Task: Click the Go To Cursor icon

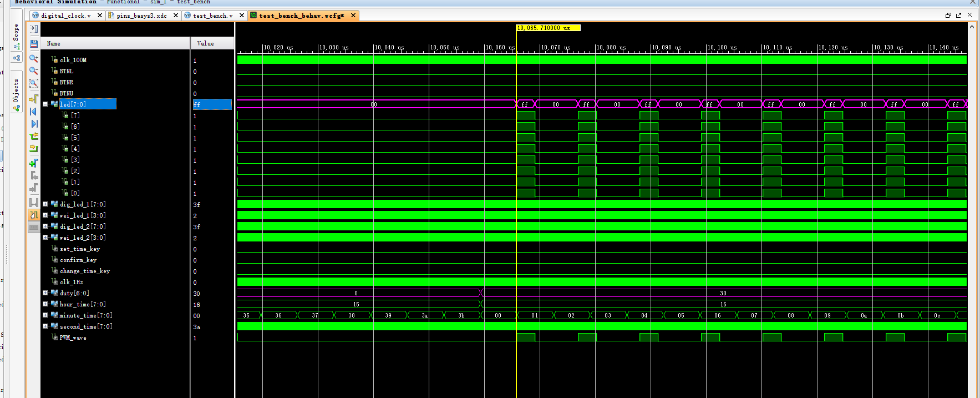Action: 34,99
